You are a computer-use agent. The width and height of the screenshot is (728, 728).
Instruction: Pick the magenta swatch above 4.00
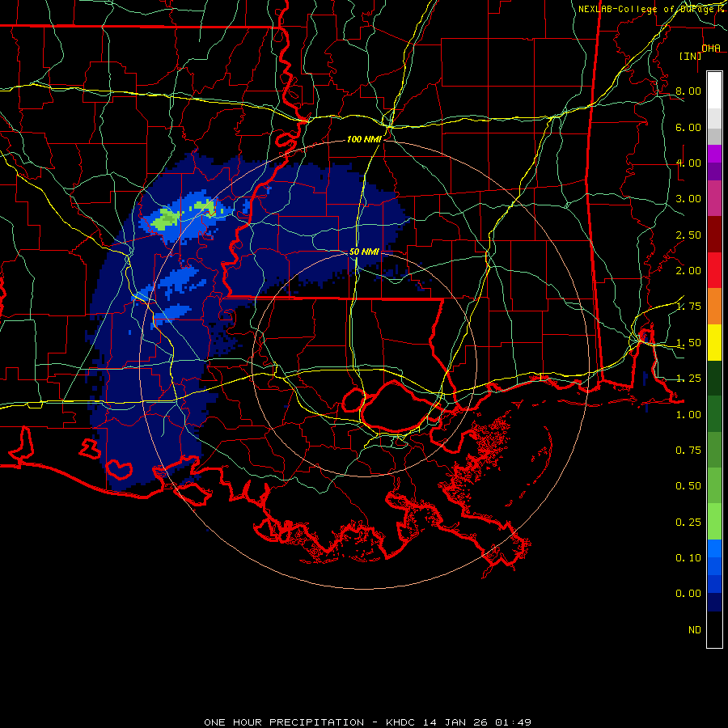[714, 154]
